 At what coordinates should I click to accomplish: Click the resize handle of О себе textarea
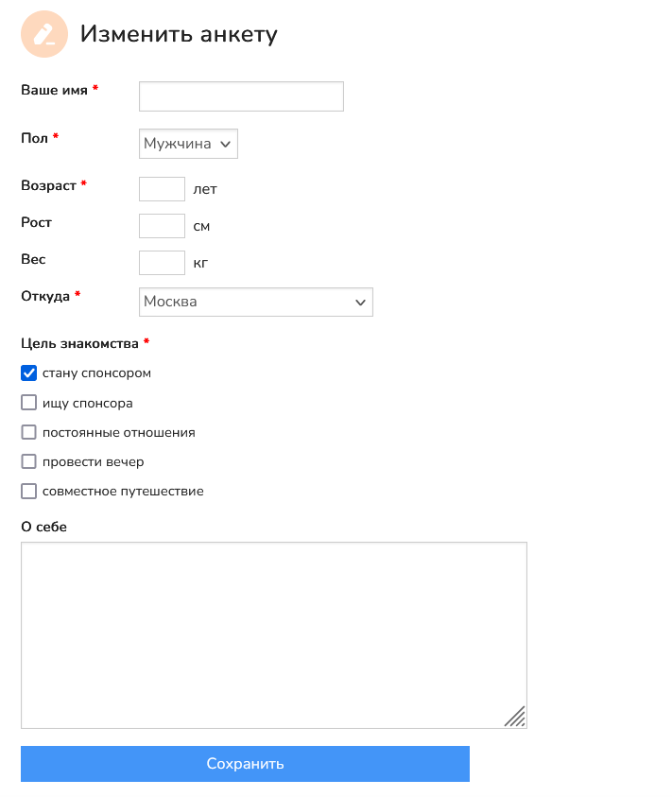(515, 717)
